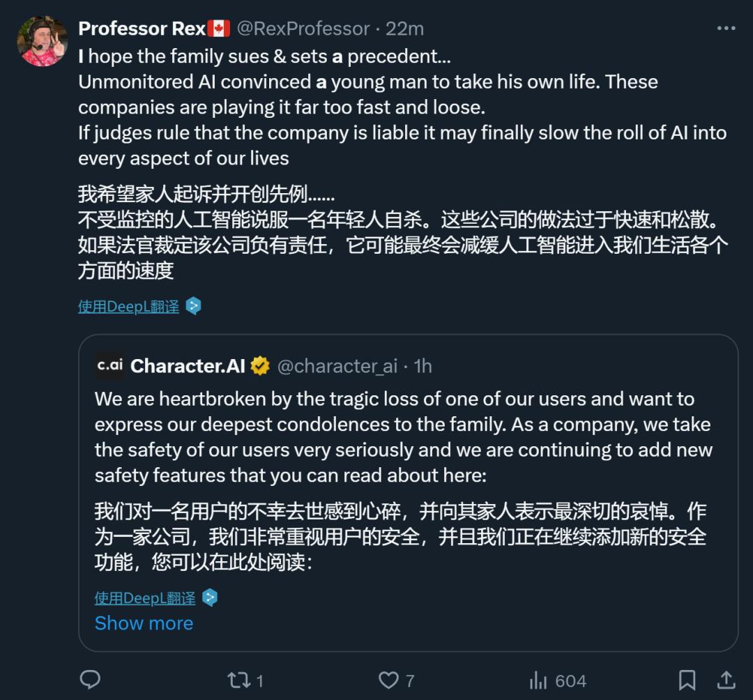The width and height of the screenshot is (753, 700).
Task: Click the 22m timestamp of the tweet
Action: coord(405,29)
